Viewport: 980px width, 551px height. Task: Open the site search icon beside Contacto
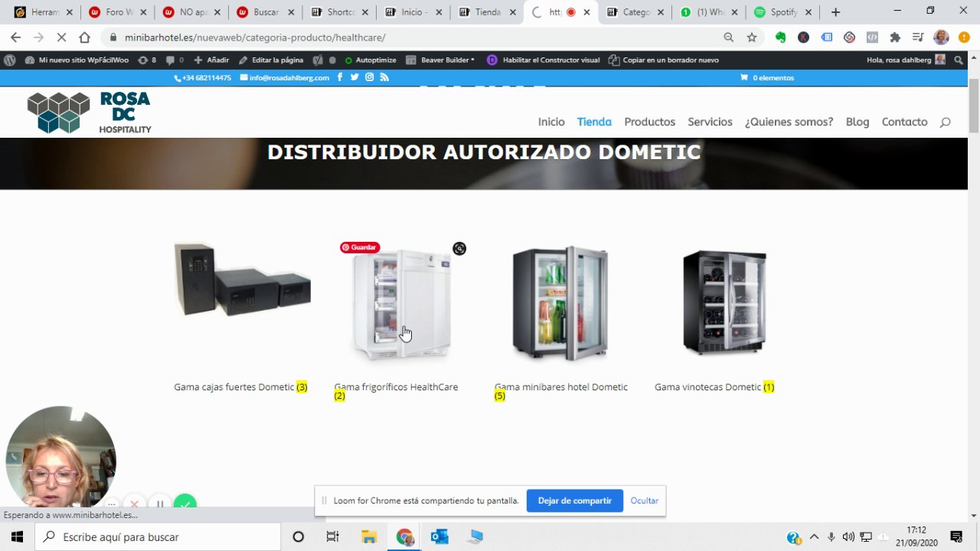[945, 122]
